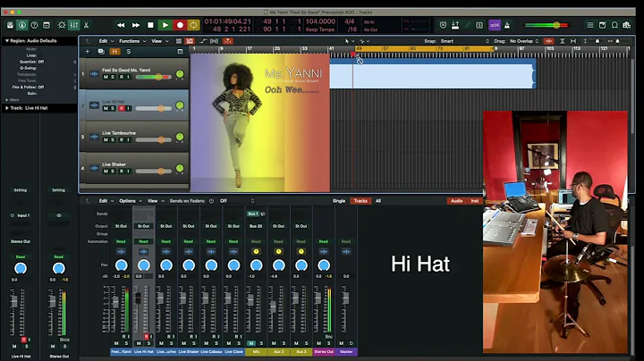The width and height of the screenshot is (644, 361).
Task: Toggle Sends on Faders power button
Action: click(x=211, y=201)
